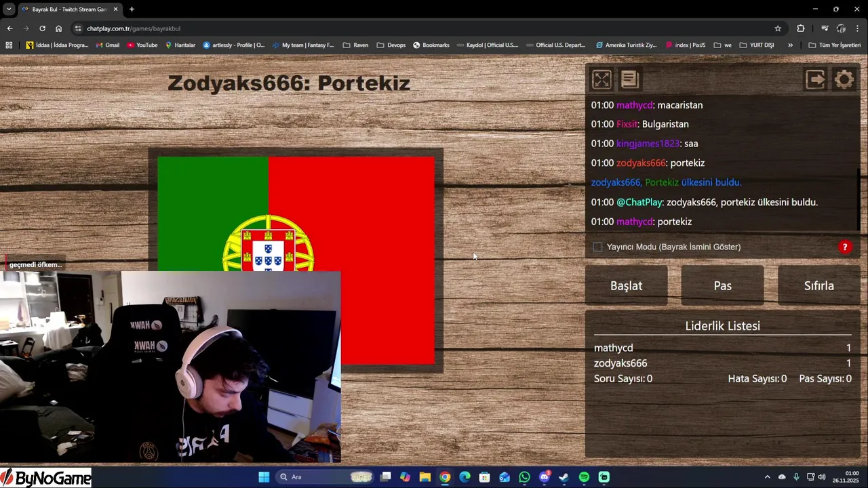Open the document/notes icon above chat
868x488 pixels.
coord(630,79)
